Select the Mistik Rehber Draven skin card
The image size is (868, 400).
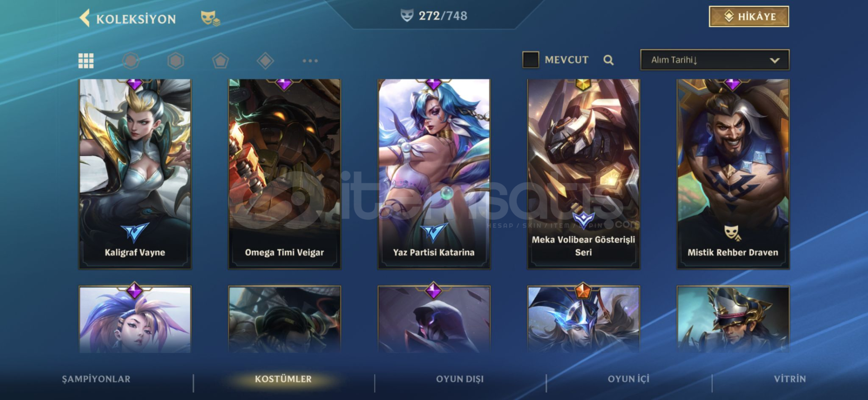[733, 174]
